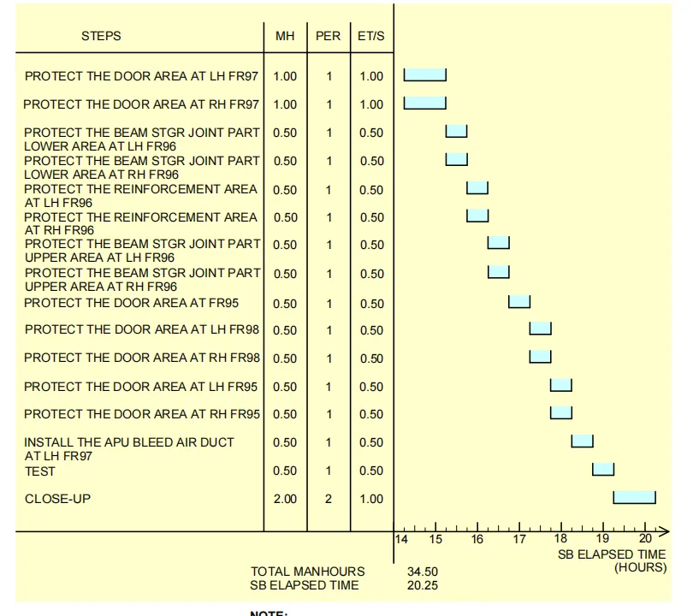Click the STEPS column header
Image resolution: width=693 pixels, height=616 pixels.
click(101, 36)
